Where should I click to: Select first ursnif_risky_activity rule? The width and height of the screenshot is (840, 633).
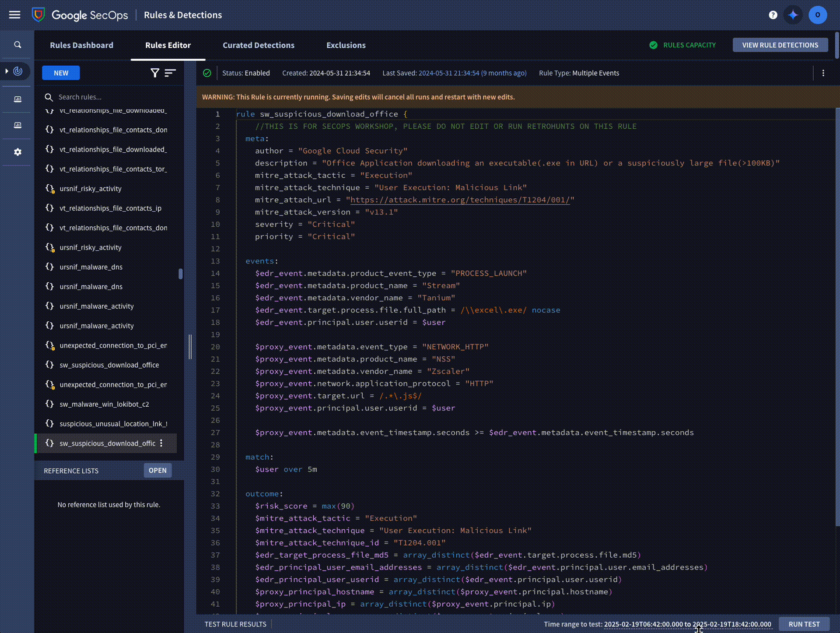[x=91, y=189]
